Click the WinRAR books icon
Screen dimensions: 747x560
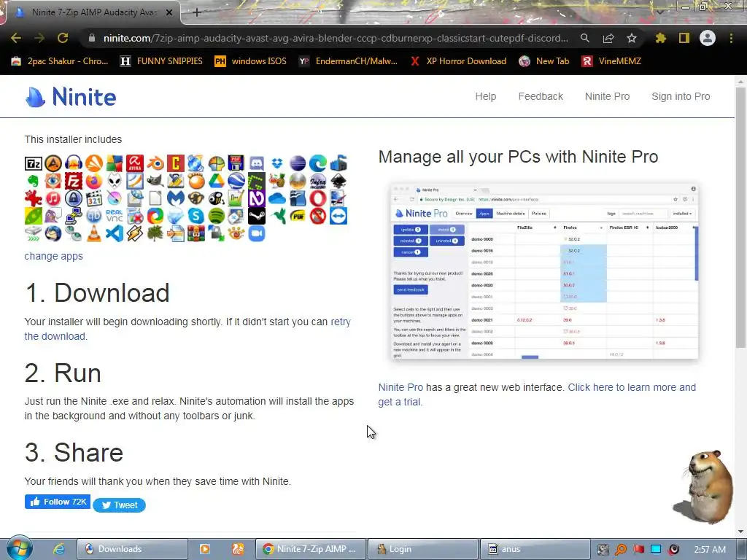click(x=196, y=233)
